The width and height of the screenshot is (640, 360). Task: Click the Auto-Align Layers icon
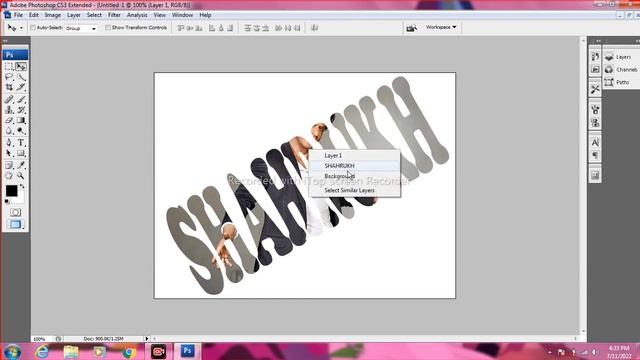click(314, 28)
